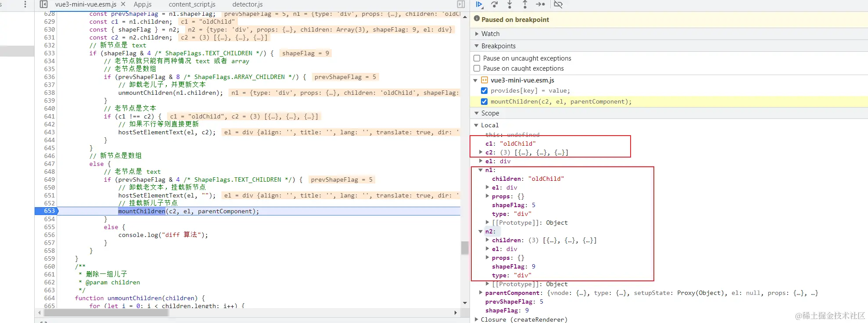Disable the provides[key] = value breakpoint
This screenshot has width=868, height=323.
click(x=484, y=91)
